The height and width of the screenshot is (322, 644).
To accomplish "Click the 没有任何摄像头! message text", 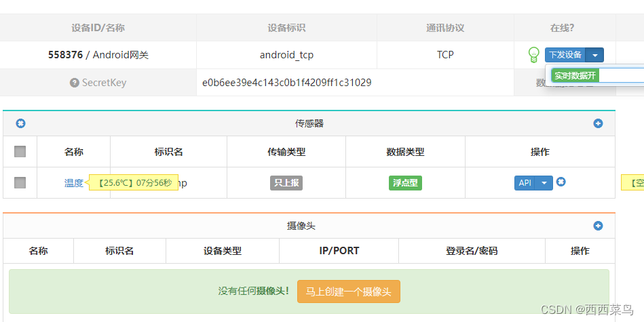I will tap(253, 291).
